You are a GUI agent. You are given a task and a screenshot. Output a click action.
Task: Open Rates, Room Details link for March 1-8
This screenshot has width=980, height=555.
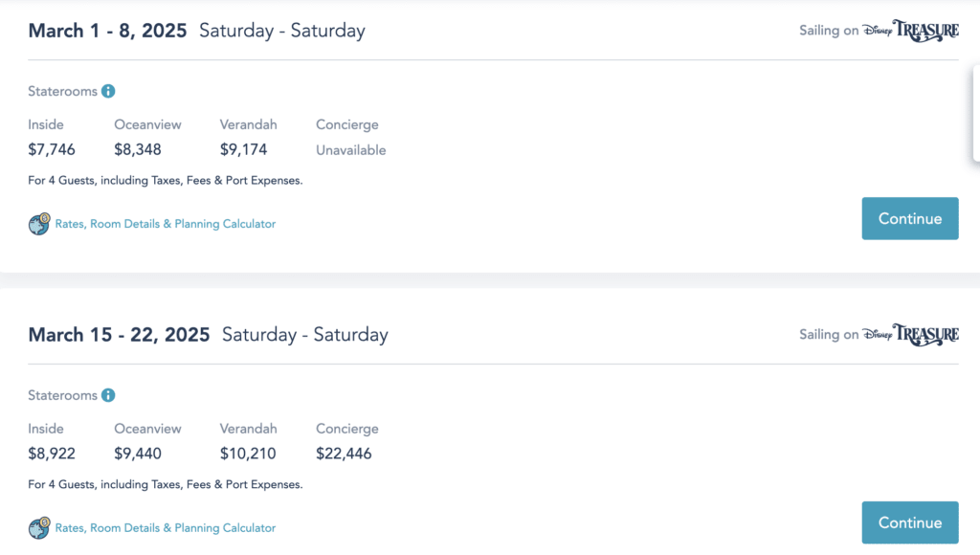coord(165,224)
